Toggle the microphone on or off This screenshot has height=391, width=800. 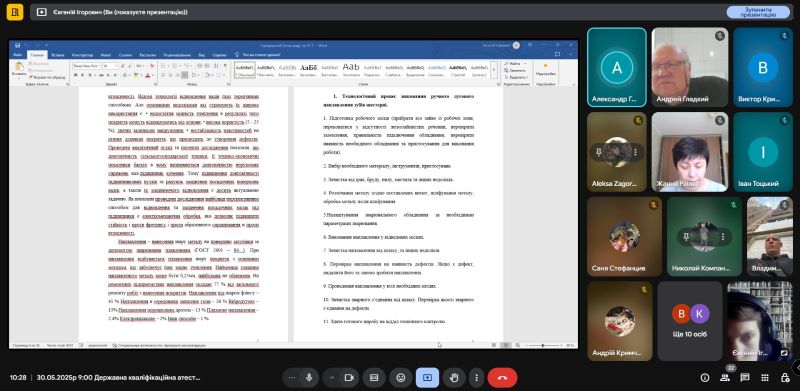click(x=309, y=378)
